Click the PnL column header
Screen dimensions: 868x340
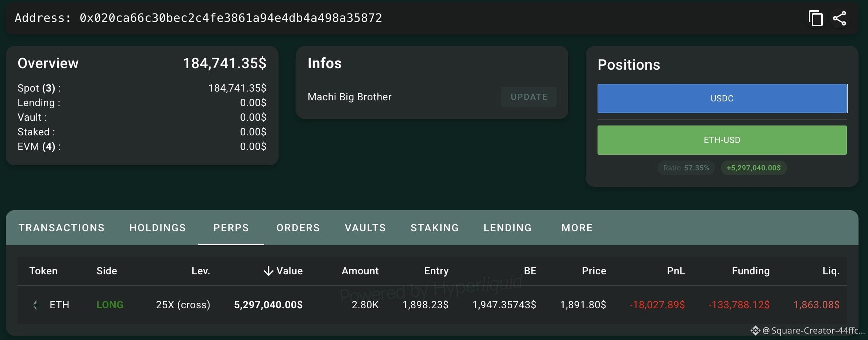click(x=676, y=271)
